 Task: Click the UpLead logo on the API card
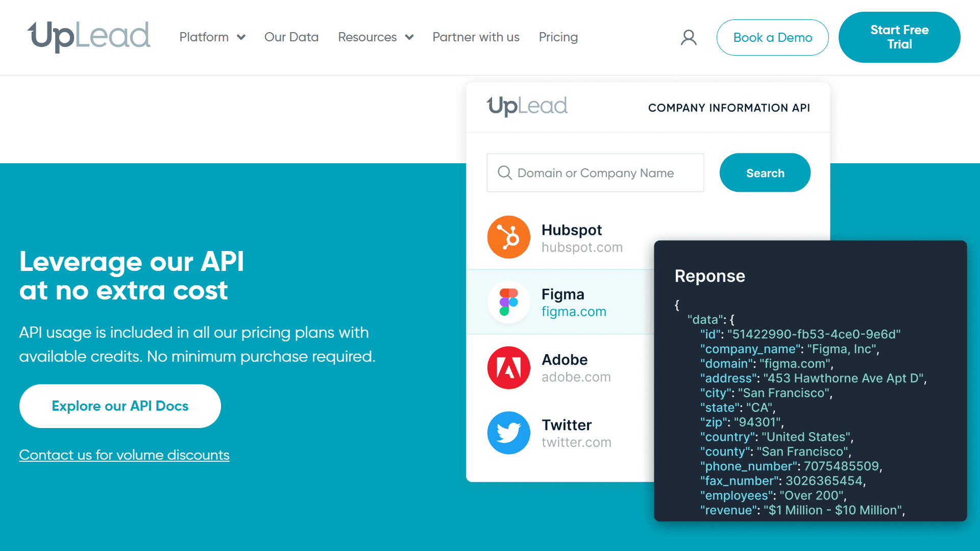(x=527, y=106)
